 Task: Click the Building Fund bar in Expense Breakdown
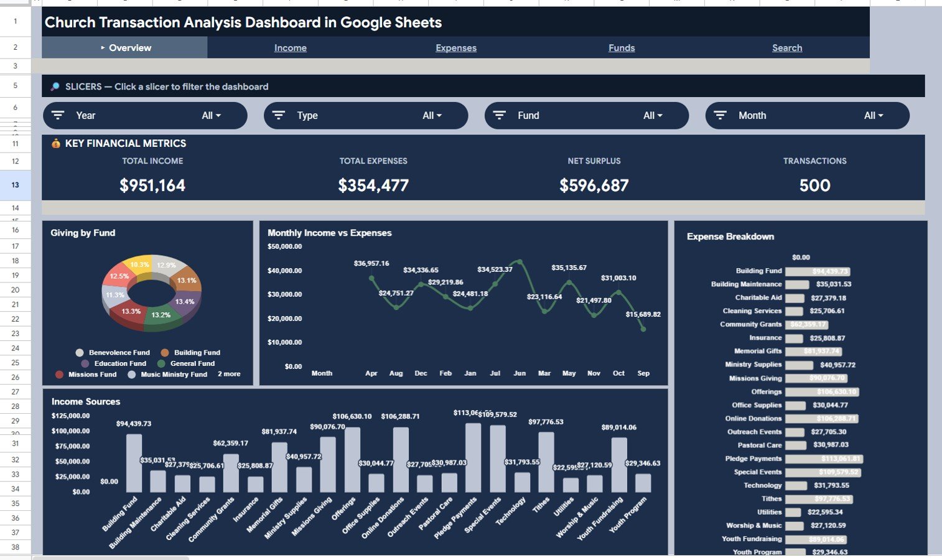[x=818, y=271]
